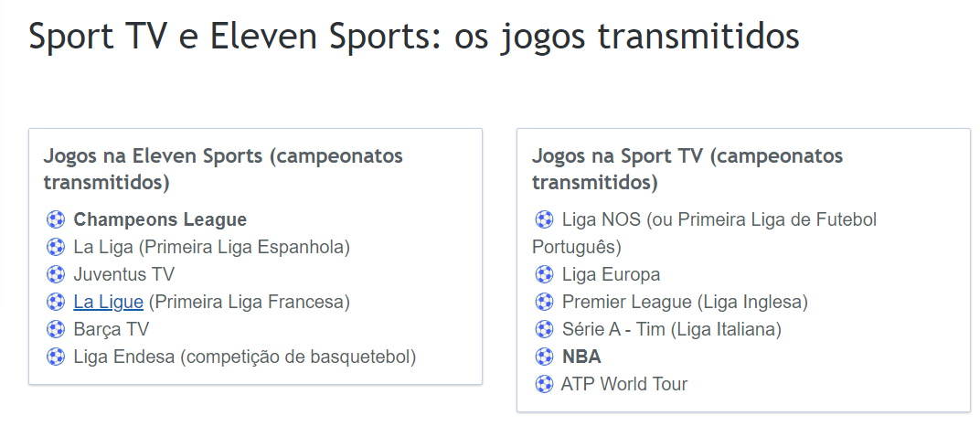The height and width of the screenshot is (437, 980).
Task: Select the Premier League (Liga Inglesa) entry
Action: pyautogui.click(x=685, y=302)
